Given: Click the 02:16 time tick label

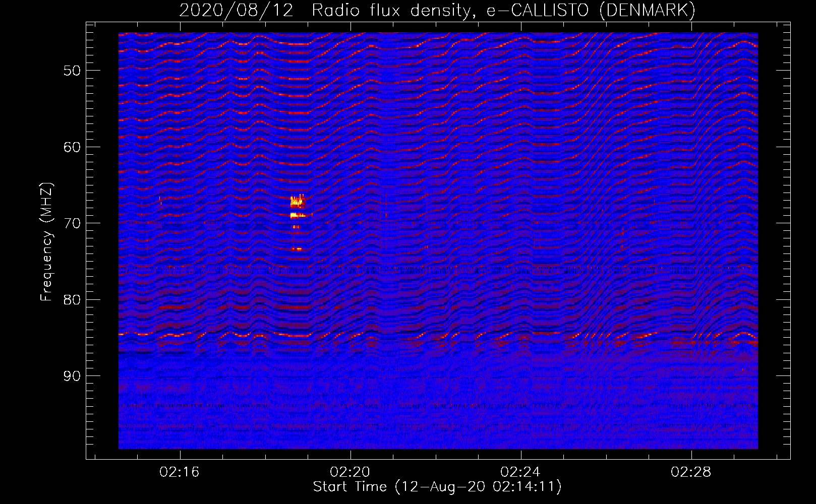Looking at the screenshot, I should [180, 472].
